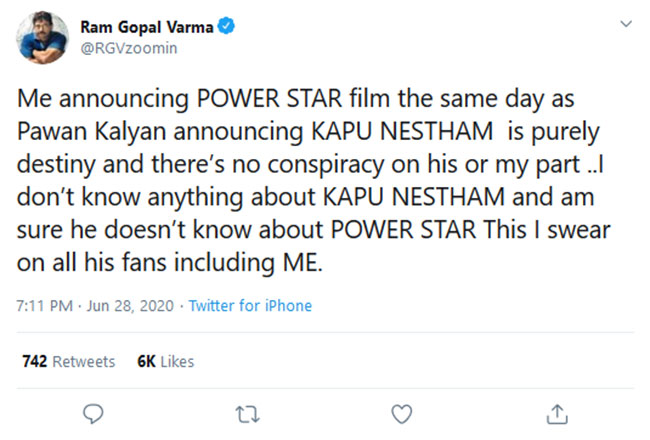Open the Twitter for iPhone source link
This screenshot has height=440, width=650.
(250, 305)
